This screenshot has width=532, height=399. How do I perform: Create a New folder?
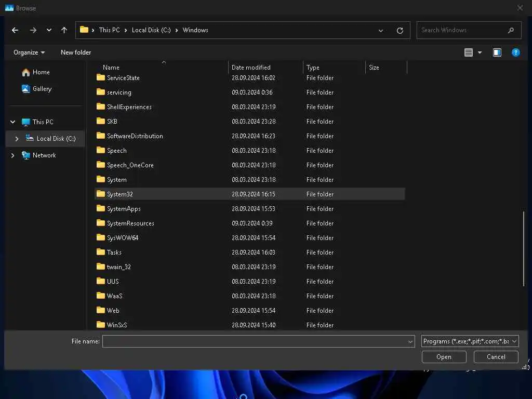tap(76, 52)
